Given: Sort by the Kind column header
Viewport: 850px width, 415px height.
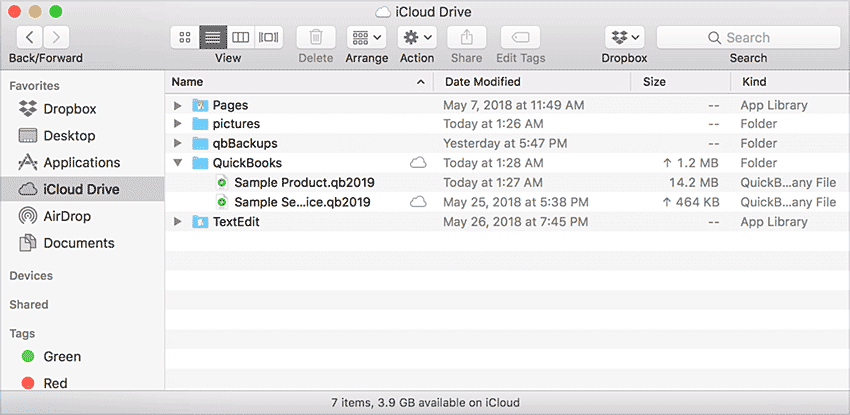Looking at the screenshot, I should [x=790, y=82].
